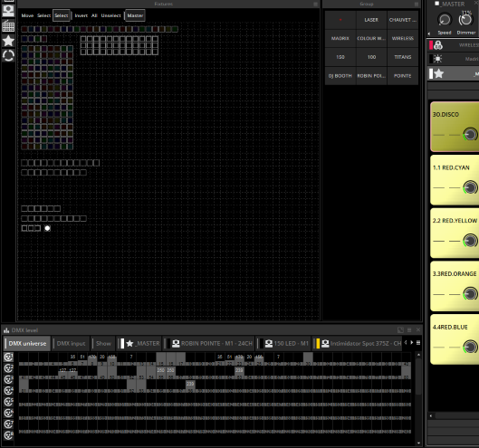This screenshot has height=448, width=479.
Task: Trigger the 4.4RED.BLUE scene button
Action: click(x=455, y=339)
